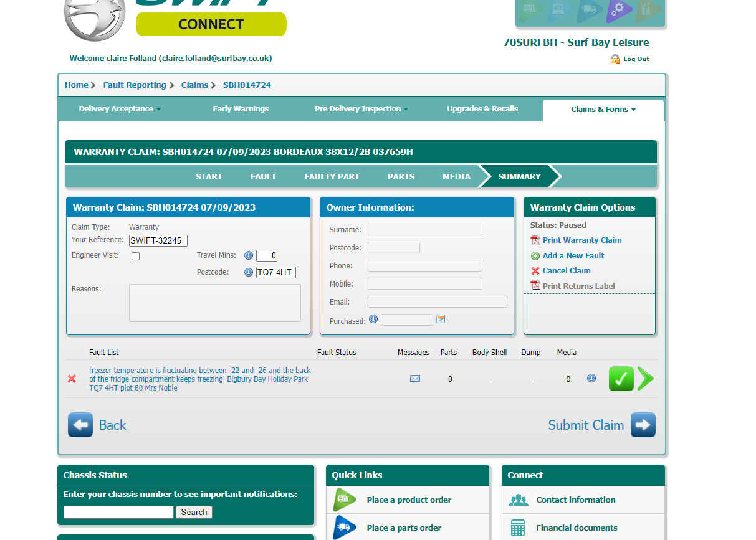The height and width of the screenshot is (540, 756).
Task: Click the green plus Add New Fault icon
Action: 535,256
